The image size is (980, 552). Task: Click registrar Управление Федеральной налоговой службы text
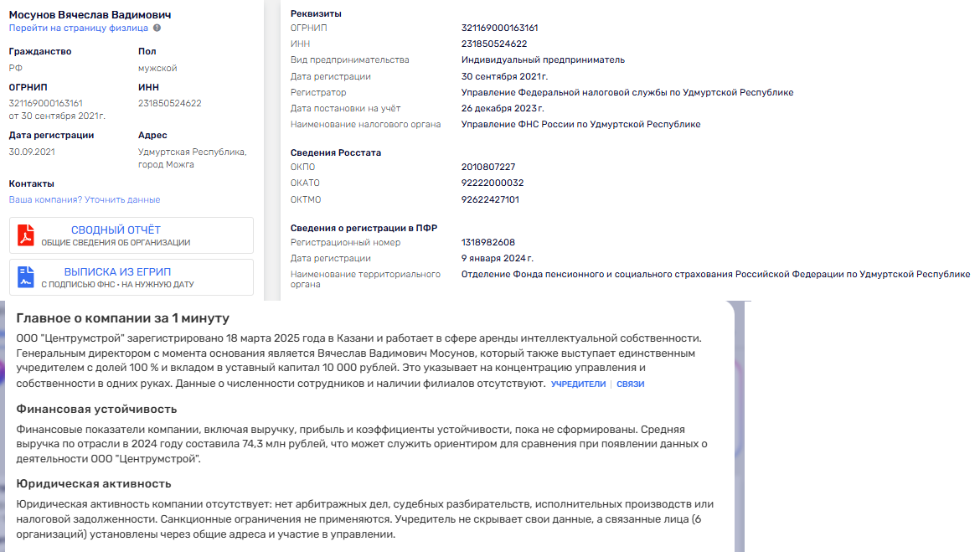point(627,92)
